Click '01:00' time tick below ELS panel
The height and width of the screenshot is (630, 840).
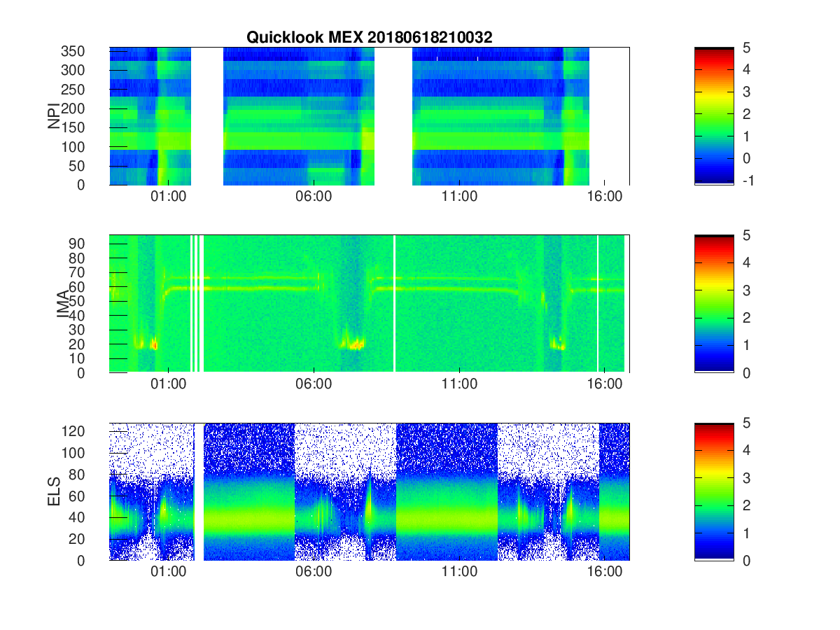tap(169, 572)
